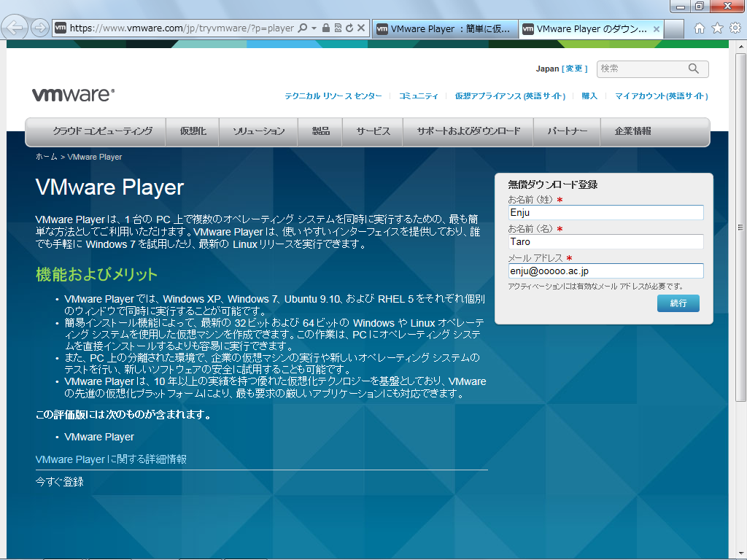747x560 pixels.
Task: Click the search magnifier in address bar
Action: click(x=303, y=28)
